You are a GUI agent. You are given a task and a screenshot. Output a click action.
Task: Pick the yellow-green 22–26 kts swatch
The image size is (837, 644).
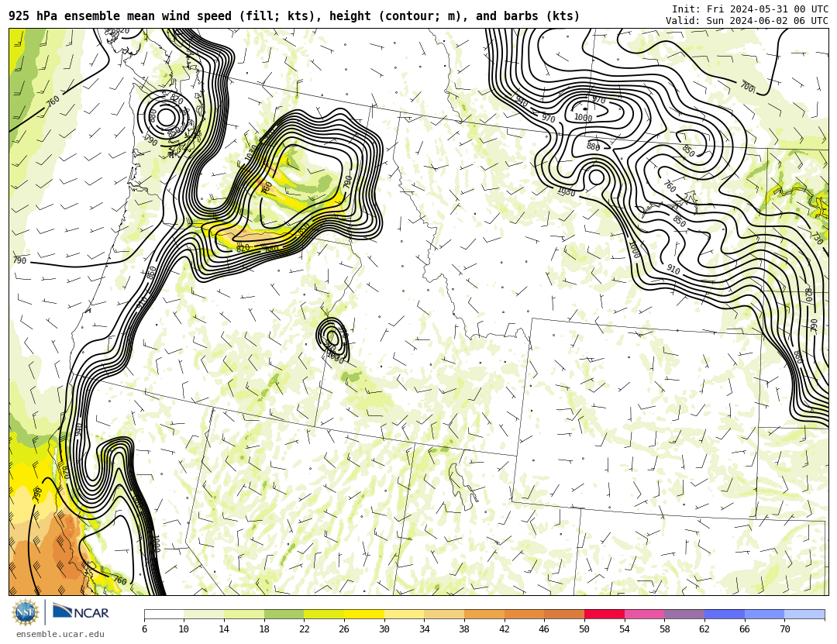point(324,614)
